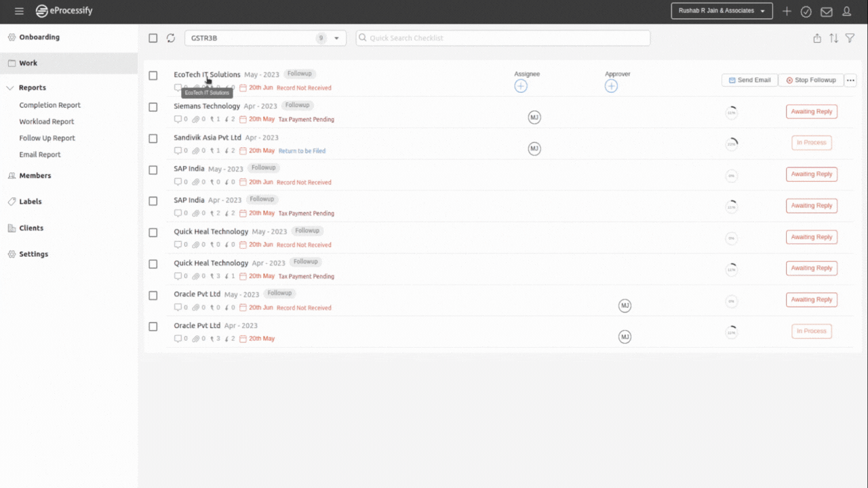This screenshot has width=868, height=488.
Task: Click comment icon on Siemans Technology row
Action: pos(178,119)
